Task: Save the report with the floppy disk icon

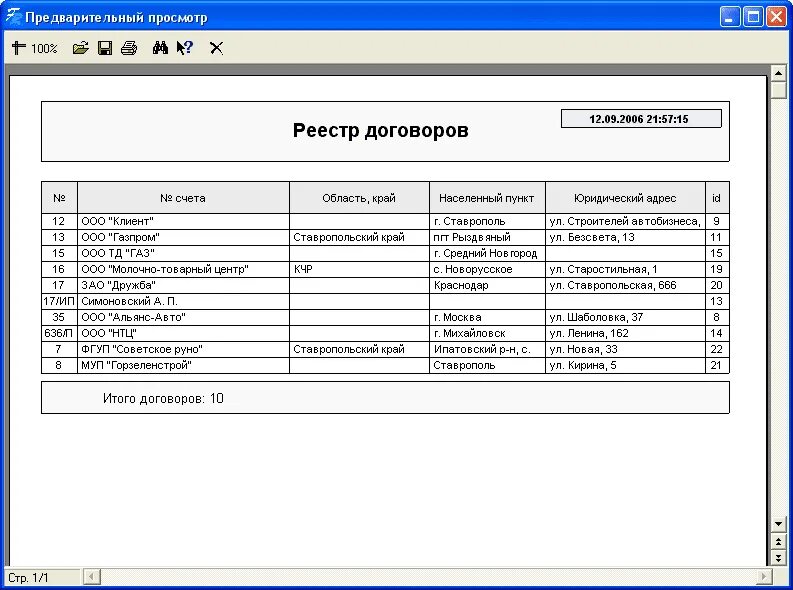Action: (x=105, y=48)
